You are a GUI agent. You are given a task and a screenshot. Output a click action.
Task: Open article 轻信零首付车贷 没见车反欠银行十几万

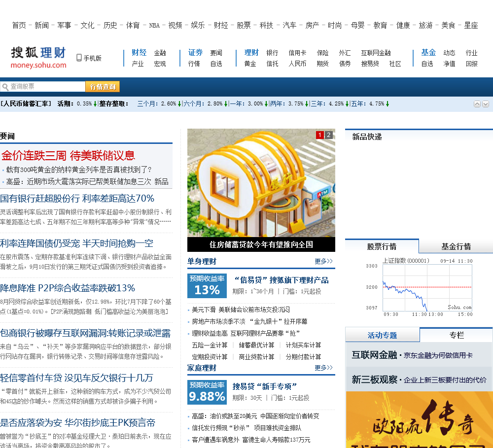[x=76, y=378]
